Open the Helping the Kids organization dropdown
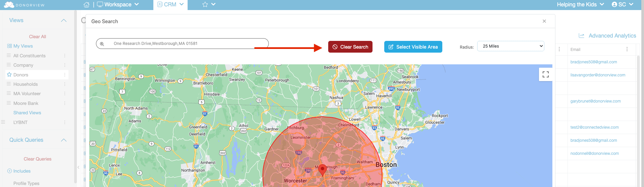The height and width of the screenshot is (187, 644). [580, 5]
